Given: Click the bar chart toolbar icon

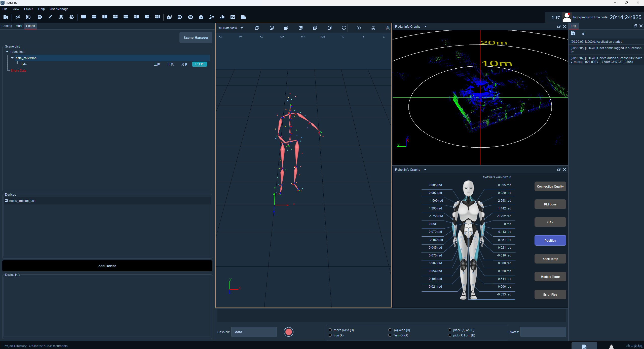Looking at the screenshot, I should click(222, 17).
